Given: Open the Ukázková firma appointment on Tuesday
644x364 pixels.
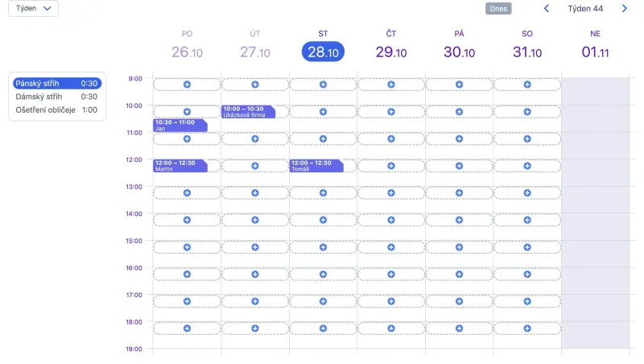Looking at the screenshot, I should click(248, 112).
